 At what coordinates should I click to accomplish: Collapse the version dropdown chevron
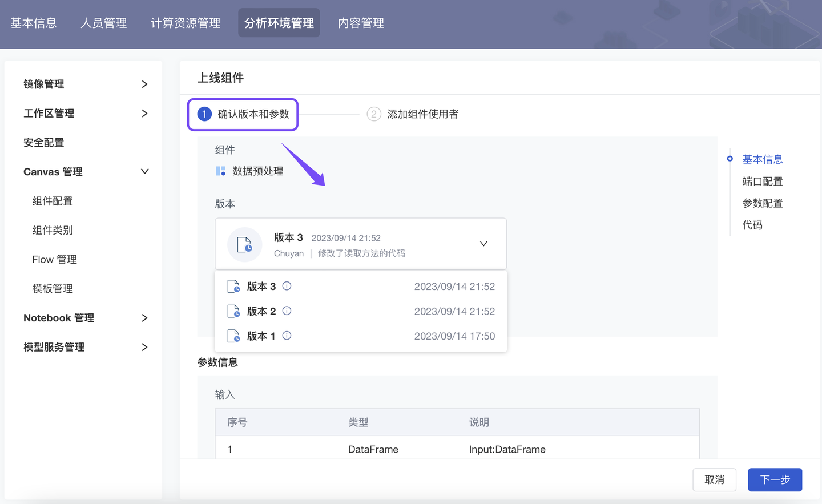(x=483, y=244)
